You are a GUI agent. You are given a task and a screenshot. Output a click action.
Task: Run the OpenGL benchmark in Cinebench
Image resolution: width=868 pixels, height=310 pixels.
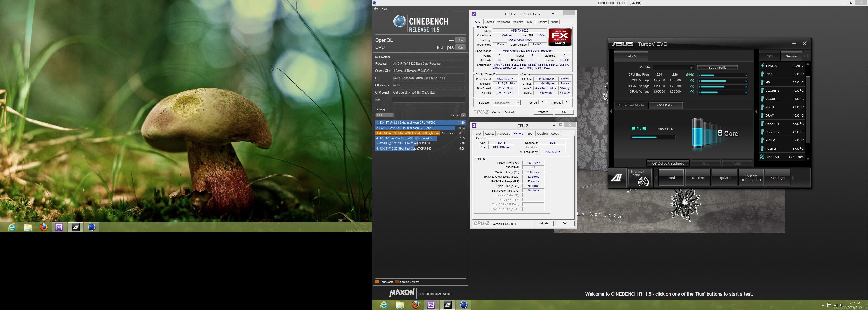pos(460,40)
